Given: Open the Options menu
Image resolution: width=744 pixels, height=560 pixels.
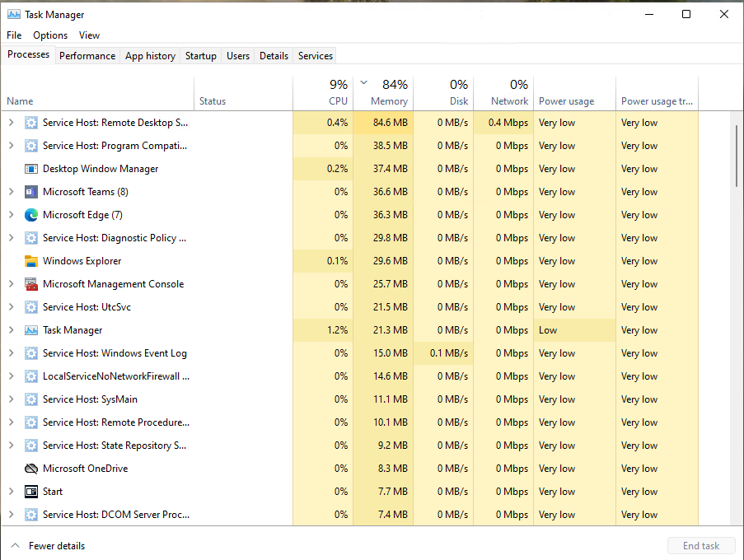Looking at the screenshot, I should [50, 35].
